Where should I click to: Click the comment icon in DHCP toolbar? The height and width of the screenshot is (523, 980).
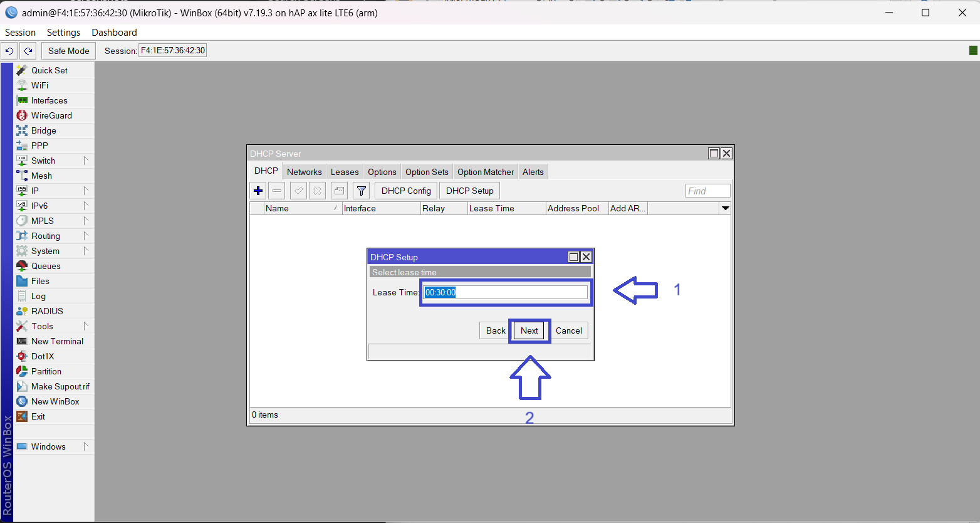(x=340, y=191)
